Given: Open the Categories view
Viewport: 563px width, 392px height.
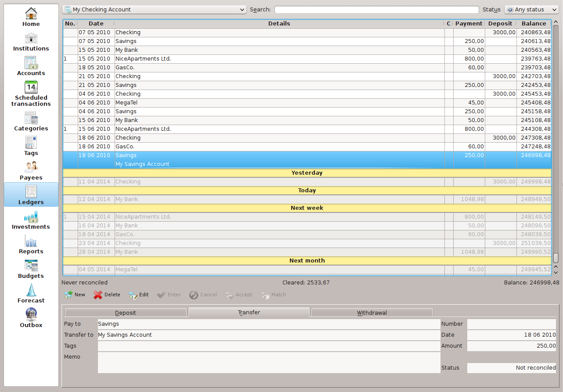Looking at the screenshot, I should coord(31,122).
